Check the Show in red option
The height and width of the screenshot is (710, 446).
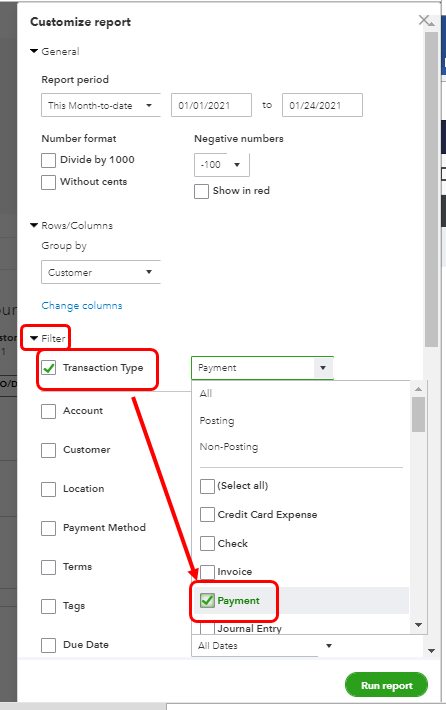pyautogui.click(x=201, y=191)
